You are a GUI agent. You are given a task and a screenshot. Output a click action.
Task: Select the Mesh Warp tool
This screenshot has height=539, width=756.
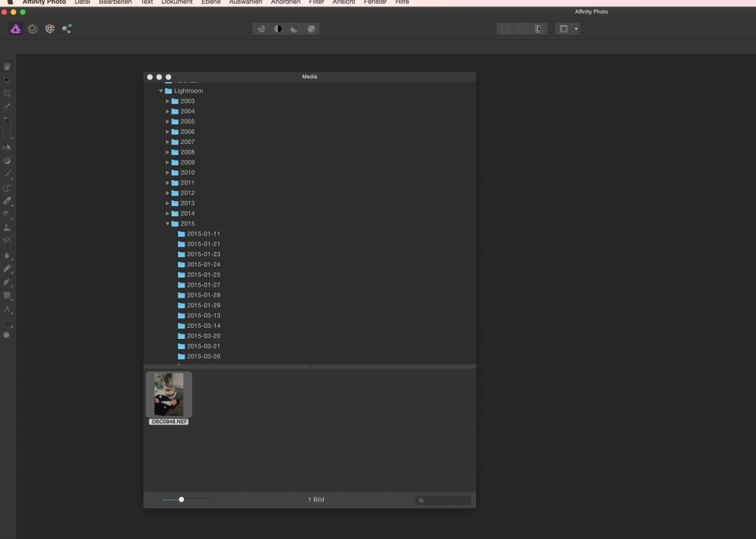tap(7, 323)
